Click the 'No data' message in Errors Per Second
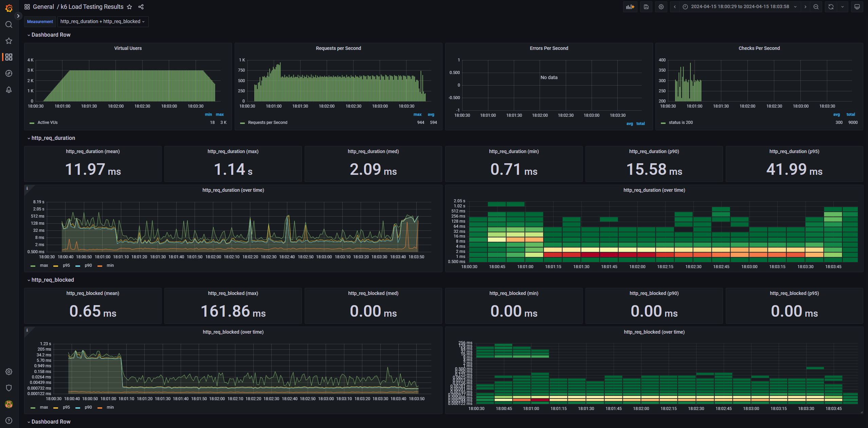Screen dimensions: 868x428 [549, 77]
